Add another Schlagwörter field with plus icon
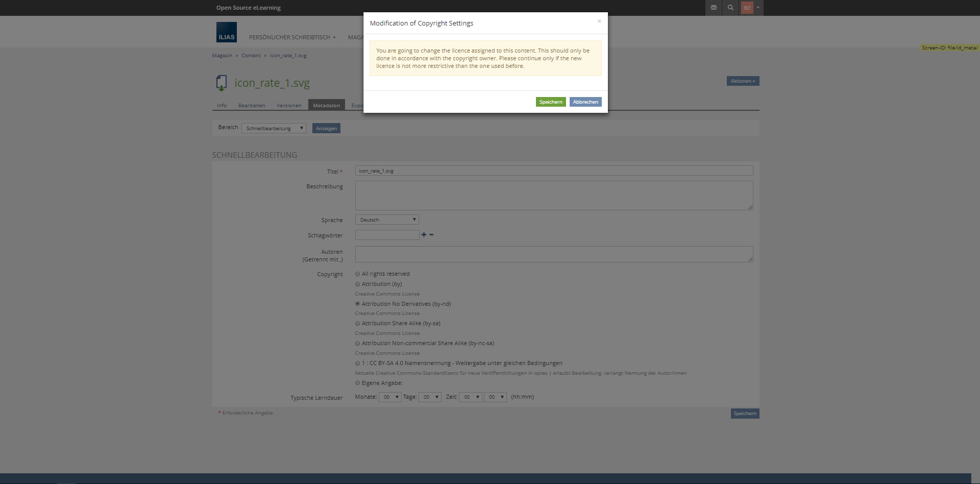Screen dimensions: 980x484 click(424, 235)
